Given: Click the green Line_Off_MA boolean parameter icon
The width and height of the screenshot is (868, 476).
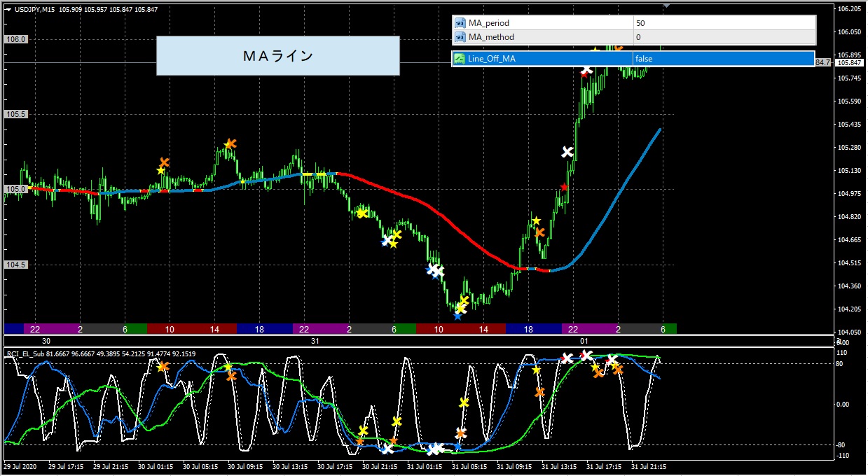Looking at the screenshot, I should (x=460, y=59).
